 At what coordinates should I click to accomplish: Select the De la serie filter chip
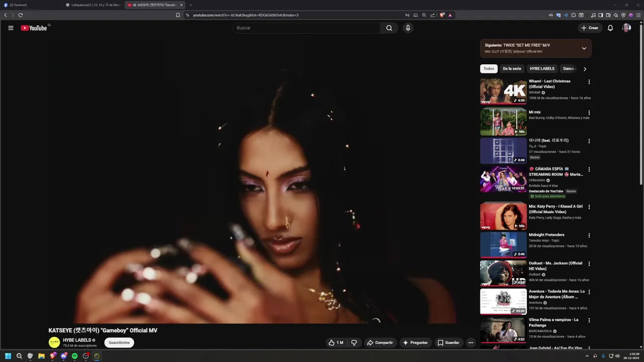point(512,69)
